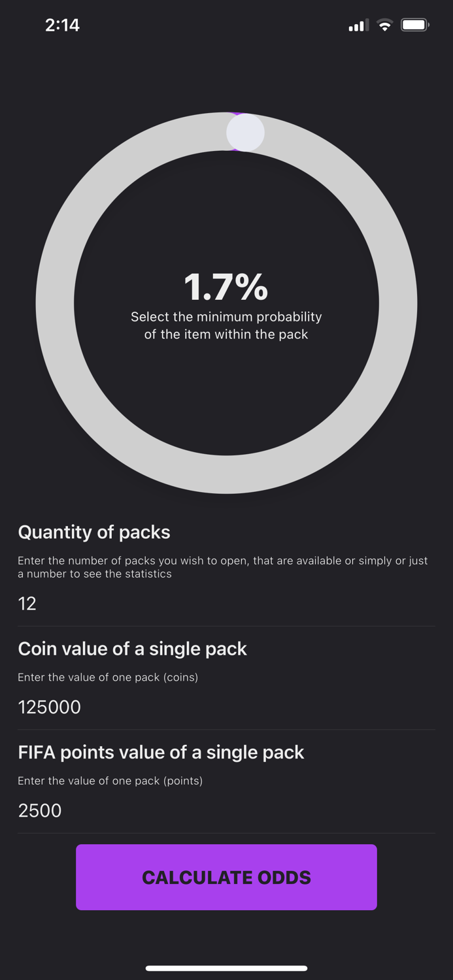Tap the cellular signal strength icon

(x=358, y=25)
